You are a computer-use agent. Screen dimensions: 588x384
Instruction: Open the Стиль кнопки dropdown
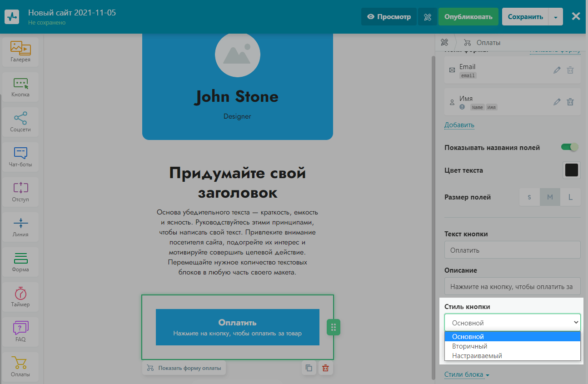coord(512,323)
